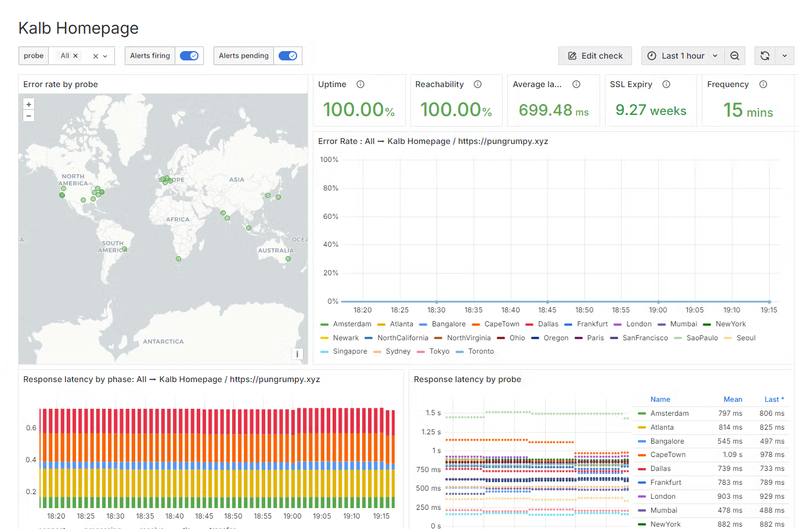Sort the table by Mean column

pos(732,400)
